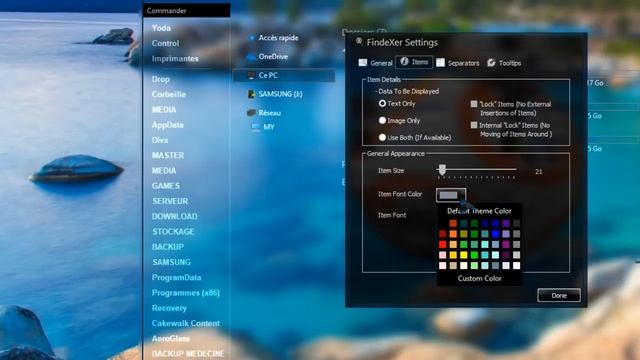Switch to the Items tab
Screen dimensions: 640x360
(x=414, y=62)
